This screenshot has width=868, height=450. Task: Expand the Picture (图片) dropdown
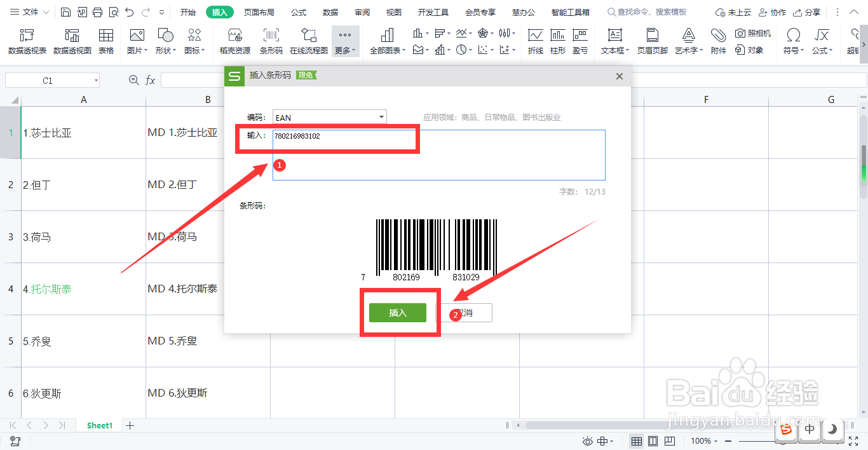point(146,50)
